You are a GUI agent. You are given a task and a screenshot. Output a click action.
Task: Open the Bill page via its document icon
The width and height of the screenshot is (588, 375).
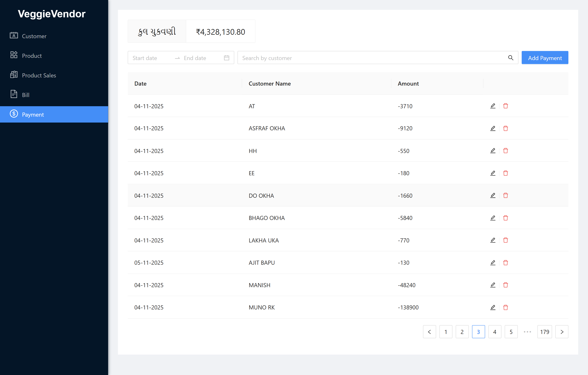coord(14,94)
